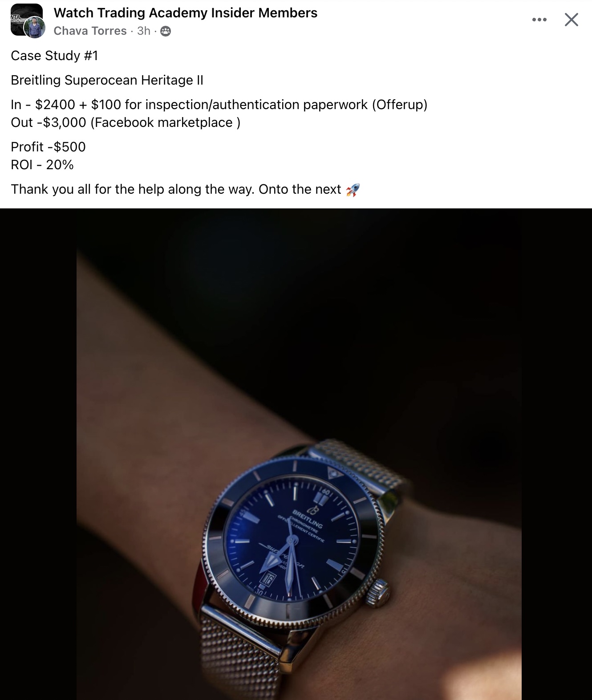The image size is (592, 700).
Task: Click the Profit -$500 line
Action: (x=48, y=147)
